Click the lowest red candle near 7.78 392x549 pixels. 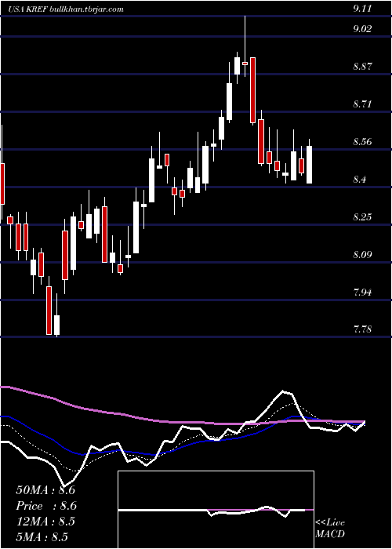click(x=49, y=311)
